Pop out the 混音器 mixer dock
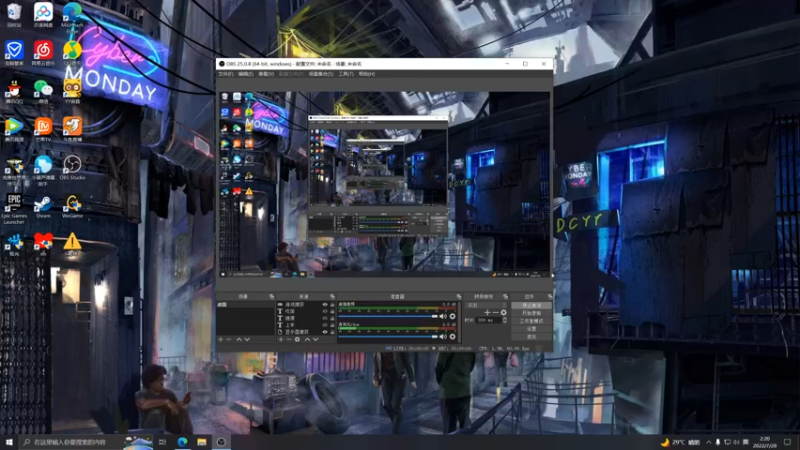 click(459, 296)
